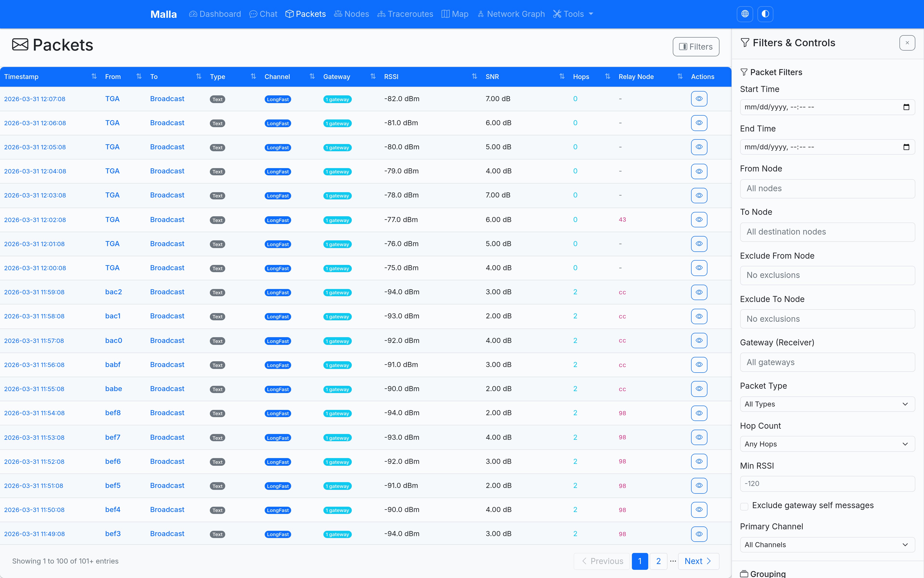Screen dimensions: 924x578
Task: View details of the 11:55:08 packet
Action: [x=699, y=389]
